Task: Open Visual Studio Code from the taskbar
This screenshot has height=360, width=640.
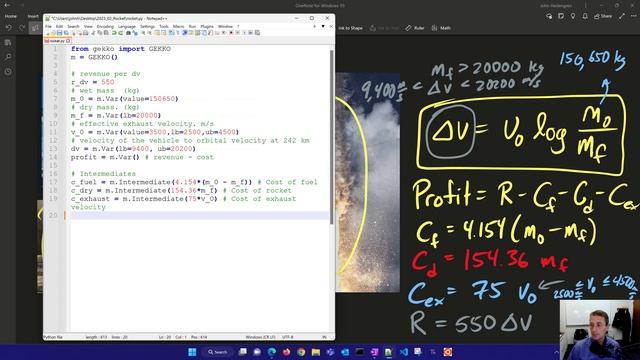Action: [x=404, y=352]
